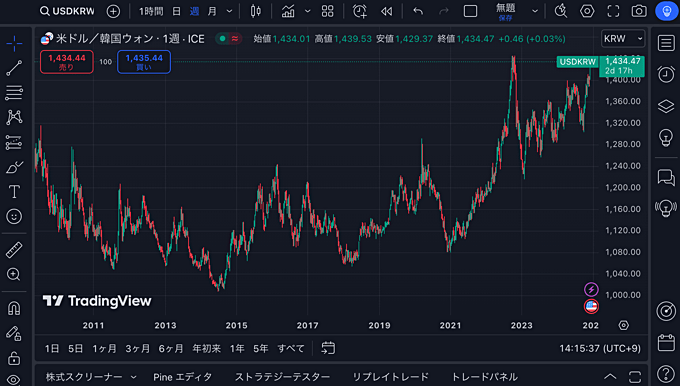The width and height of the screenshot is (680, 386).
Task: Open chart settings hexagon icon
Action: 587,11
